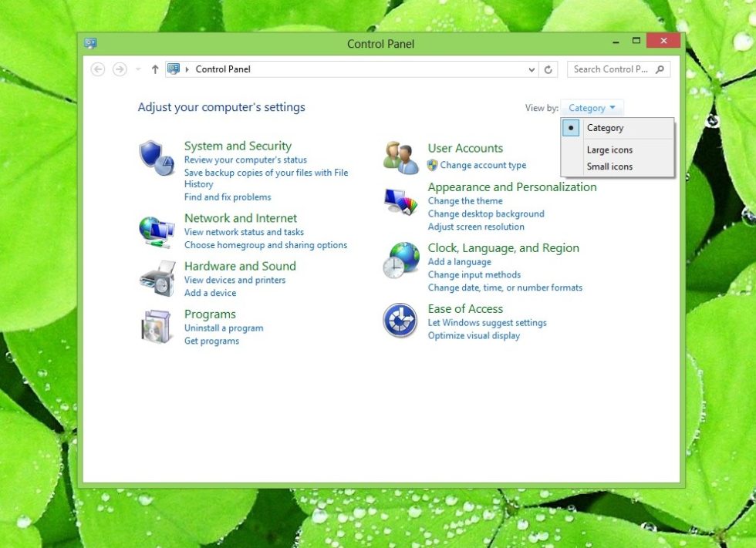Open User Accounts people icon
Viewport: 756px width, 548px height.
click(x=400, y=156)
